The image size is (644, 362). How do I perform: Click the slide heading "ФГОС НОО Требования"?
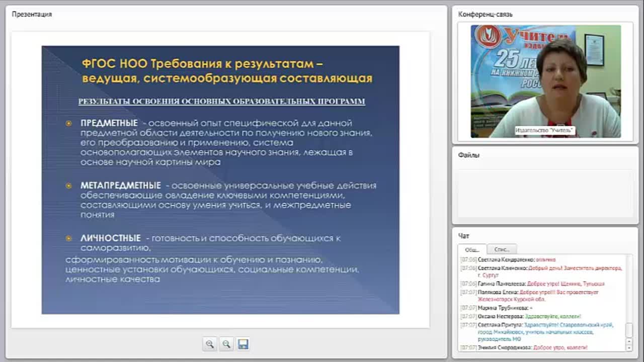point(152,64)
